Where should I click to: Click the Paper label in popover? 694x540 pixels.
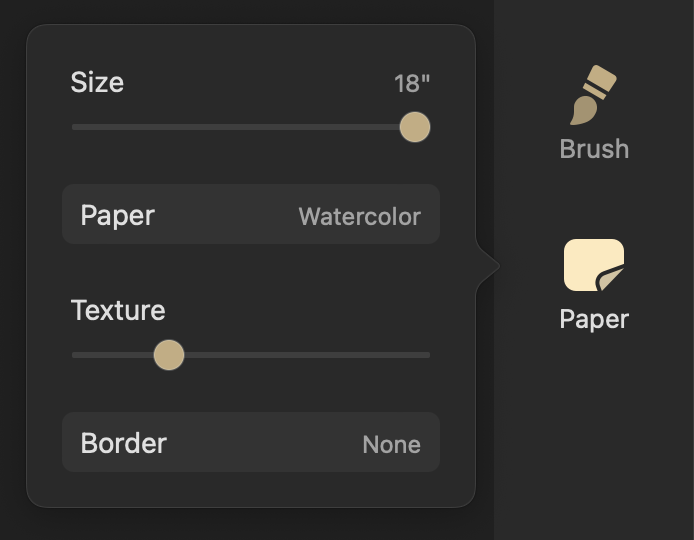click(118, 216)
